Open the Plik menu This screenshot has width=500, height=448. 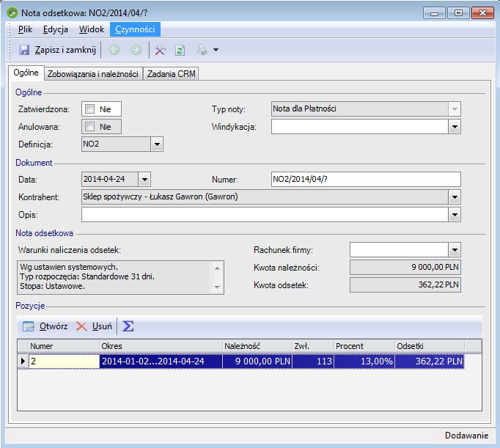point(25,29)
